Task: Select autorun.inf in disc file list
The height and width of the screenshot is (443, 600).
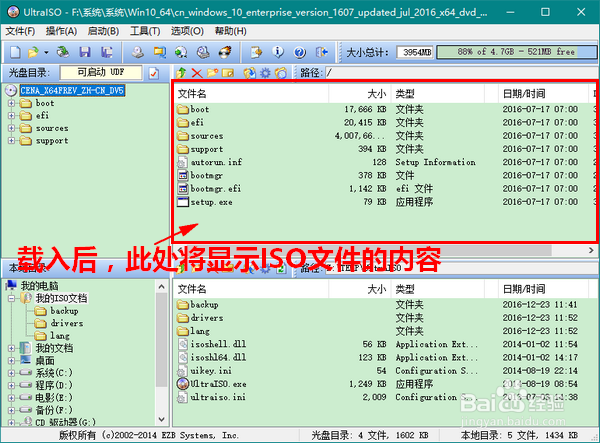Action: pyautogui.click(x=210, y=162)
